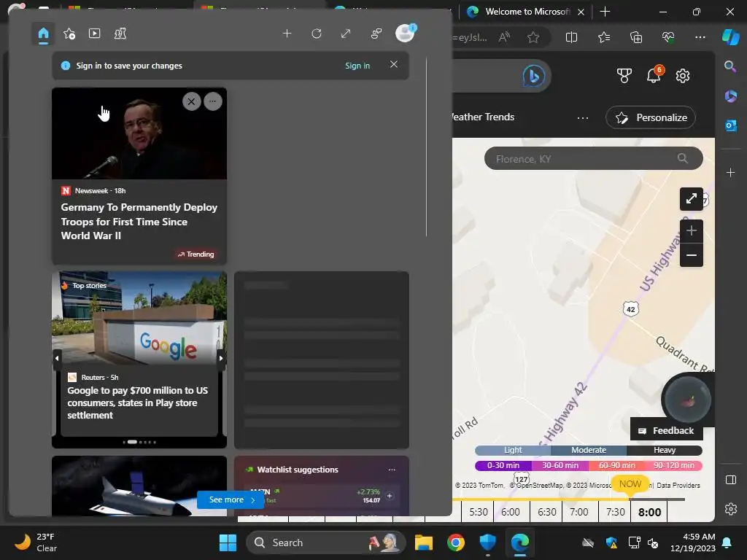Open Google Chrome from the taskbar
Image resolution: width=747 pixels, height=560 pixels.
[456, 542]
